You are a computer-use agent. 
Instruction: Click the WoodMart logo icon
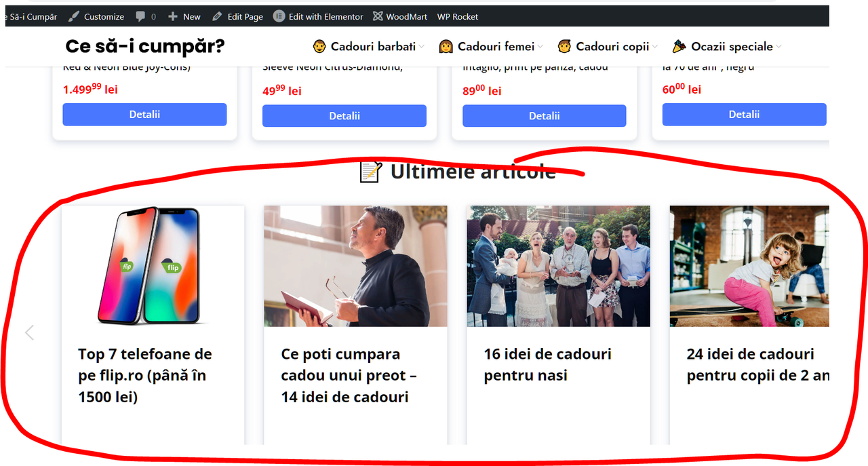coord(378,16)
